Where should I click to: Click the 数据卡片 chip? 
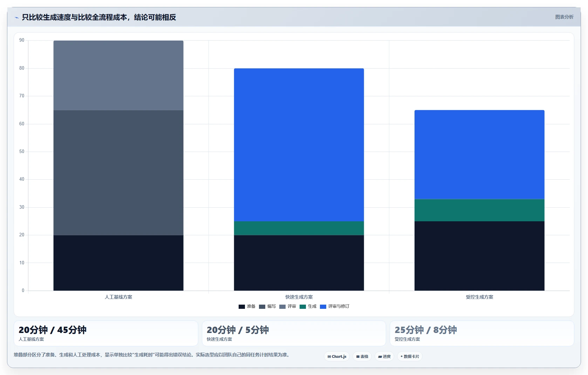point(410,356)
